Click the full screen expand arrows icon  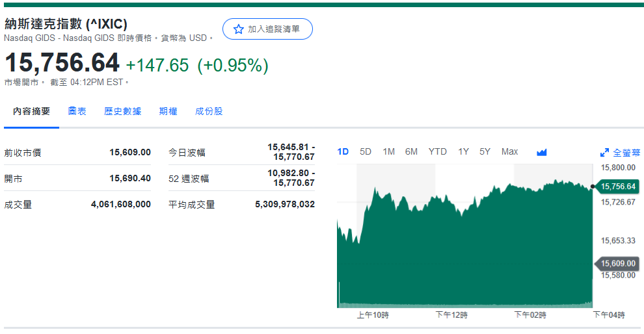coord(604,153)
